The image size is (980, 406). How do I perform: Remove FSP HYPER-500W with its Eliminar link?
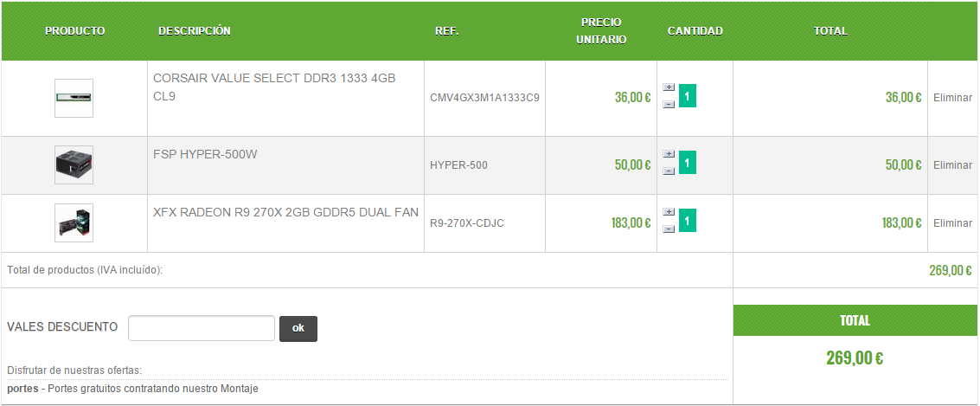(952, 165)
